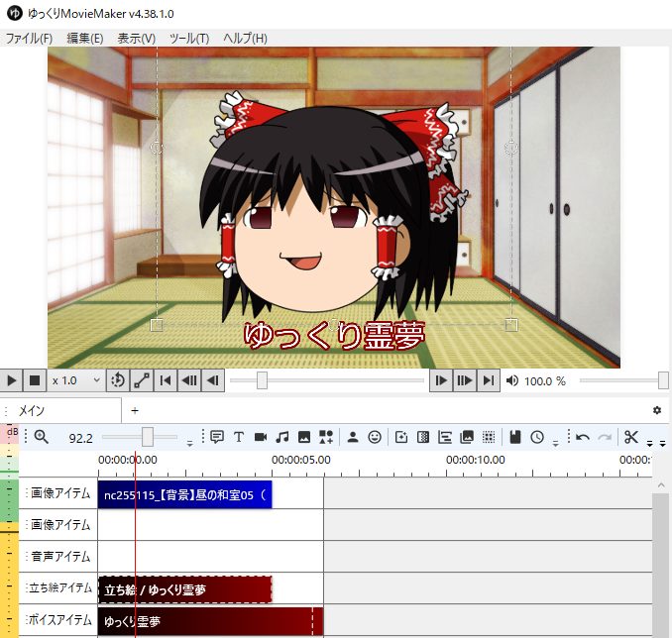Add a text item from toolbar
672x638 pixels.
tap(239, 437)
